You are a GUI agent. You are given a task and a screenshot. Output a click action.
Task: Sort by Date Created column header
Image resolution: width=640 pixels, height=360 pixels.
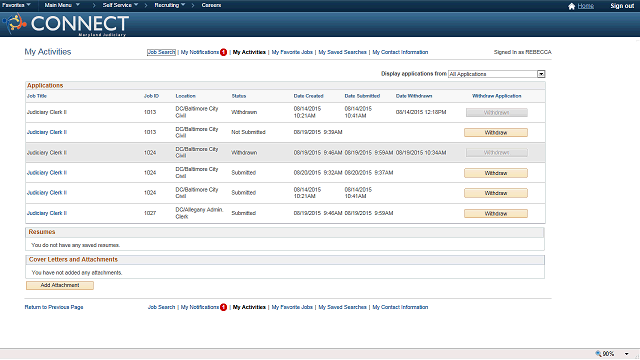pyautogui.click(x=309, y=96)
